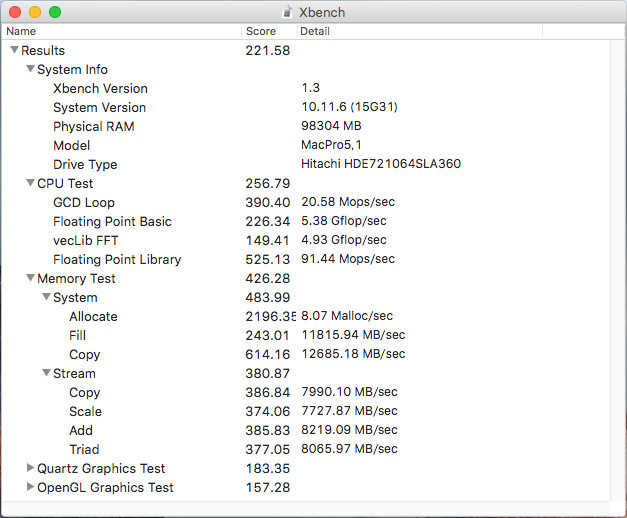Click the green zoom window button
Screen dimensions: 627x518
click(54, 12)
